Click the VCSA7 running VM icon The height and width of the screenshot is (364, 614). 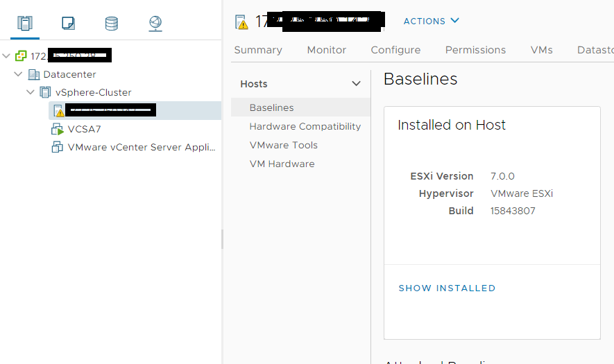click(57, 129)
